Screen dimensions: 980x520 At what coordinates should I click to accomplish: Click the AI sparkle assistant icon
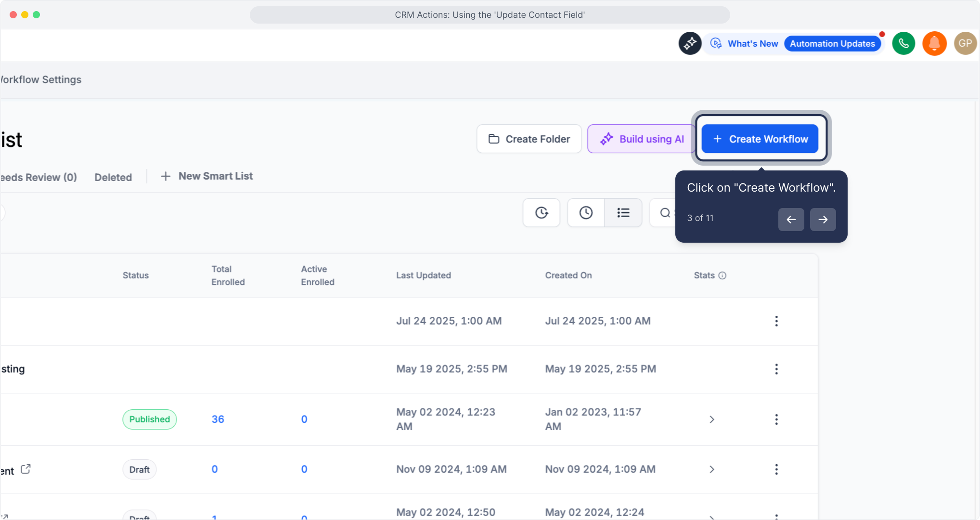point(690,43)
